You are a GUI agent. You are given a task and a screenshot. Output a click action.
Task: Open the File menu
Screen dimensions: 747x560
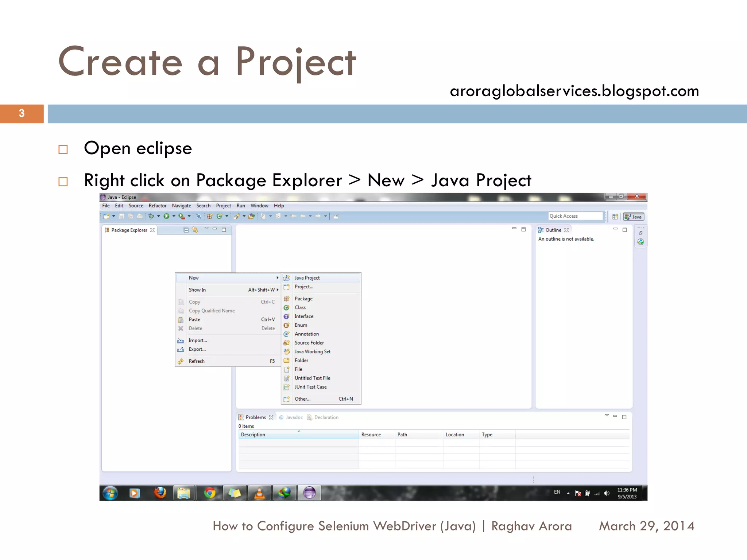point(106,206)
